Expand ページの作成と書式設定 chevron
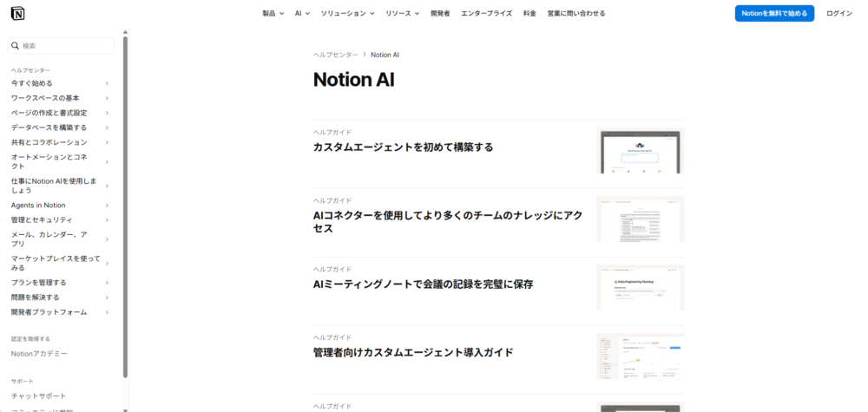Viewport: 868px width, 412px height. [x=107, y=113]
